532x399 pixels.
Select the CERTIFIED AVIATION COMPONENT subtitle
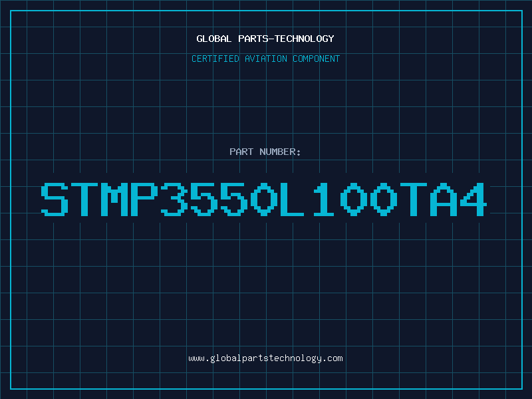pos(265,59)
